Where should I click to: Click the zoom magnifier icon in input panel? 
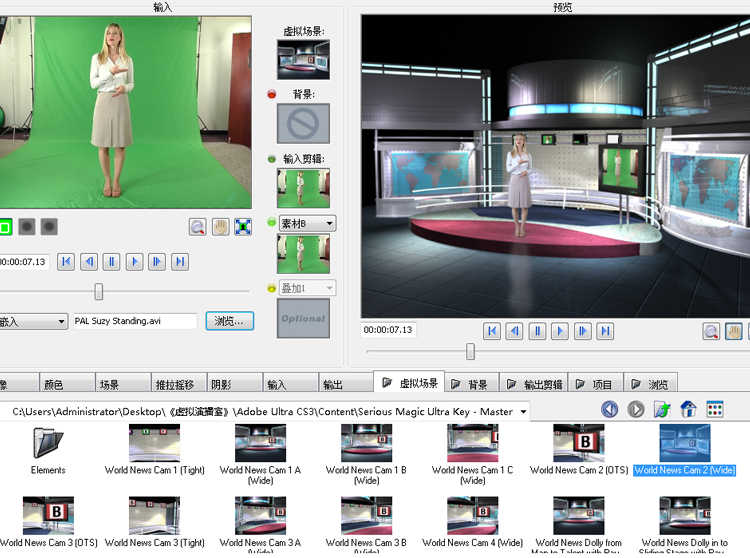pos(197,227)
